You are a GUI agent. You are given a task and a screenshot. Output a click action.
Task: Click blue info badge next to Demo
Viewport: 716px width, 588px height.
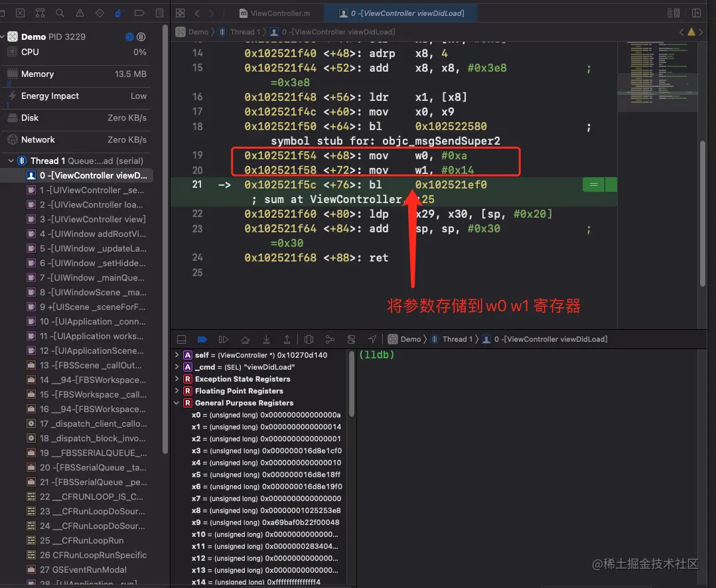(129, 37)
